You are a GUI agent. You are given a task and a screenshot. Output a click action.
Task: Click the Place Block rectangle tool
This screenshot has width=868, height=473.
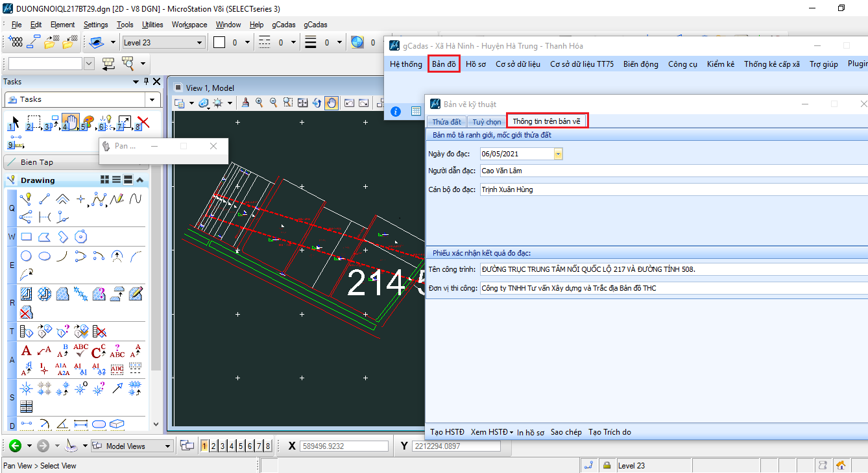[27, 237]
